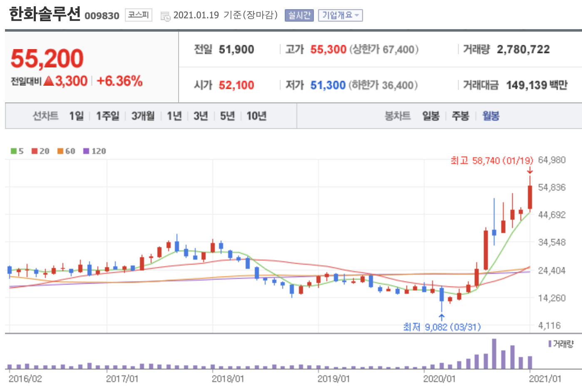Switch to the 일봉 candle chart
This screenshot has width=582, height=392.
click(431, 116)
